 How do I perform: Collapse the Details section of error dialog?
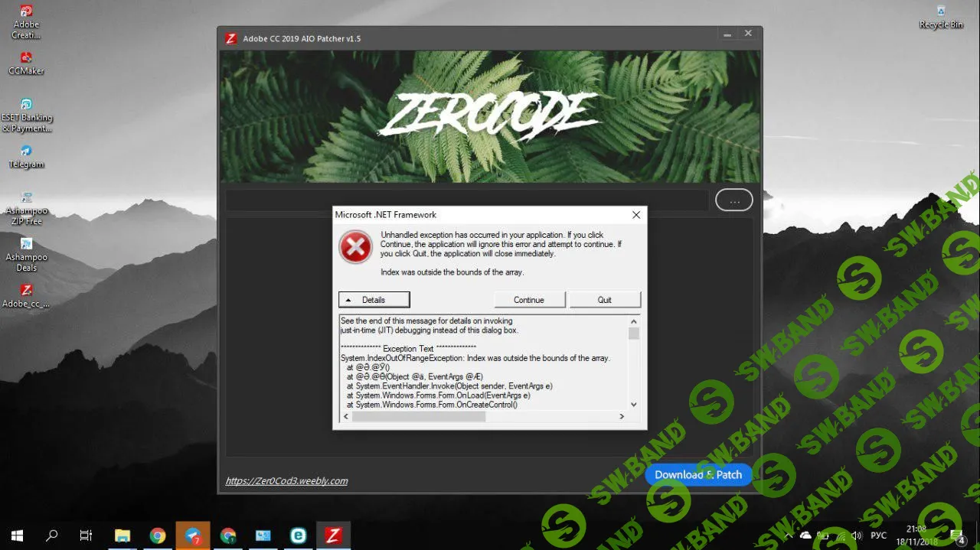pos(374,300)
